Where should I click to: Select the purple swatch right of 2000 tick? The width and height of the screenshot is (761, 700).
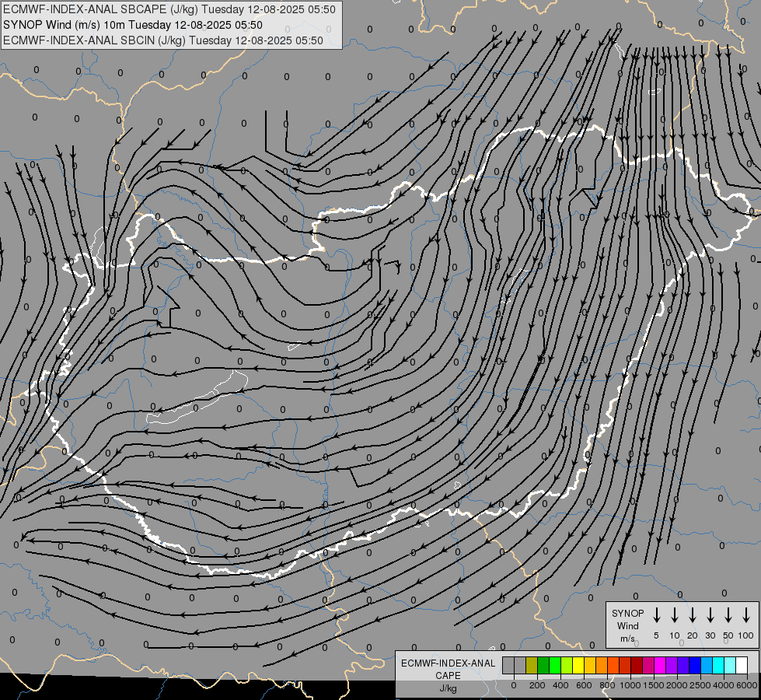[x=682, y=665]
